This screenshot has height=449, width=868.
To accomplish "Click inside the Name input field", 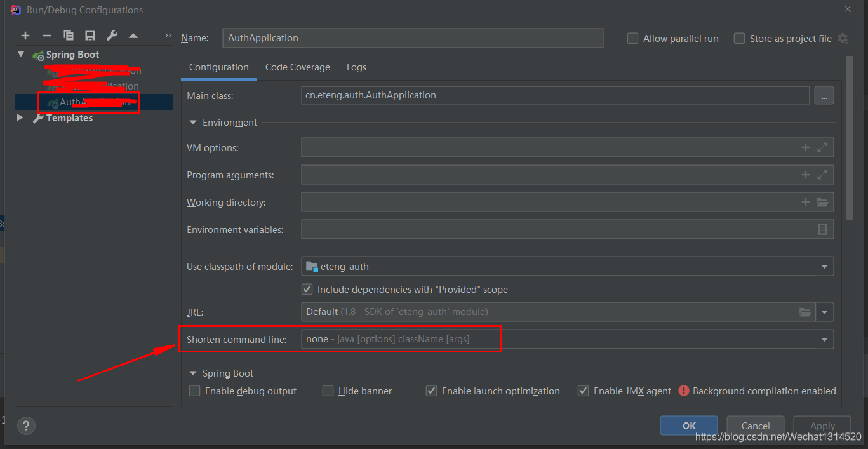I will click(x=413, y=38).
